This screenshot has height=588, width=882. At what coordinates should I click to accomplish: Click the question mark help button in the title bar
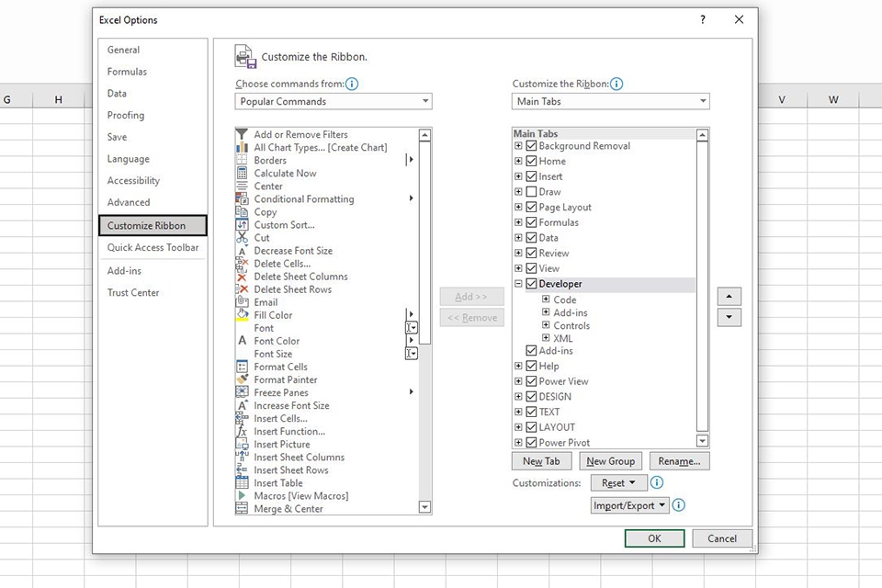703,19
